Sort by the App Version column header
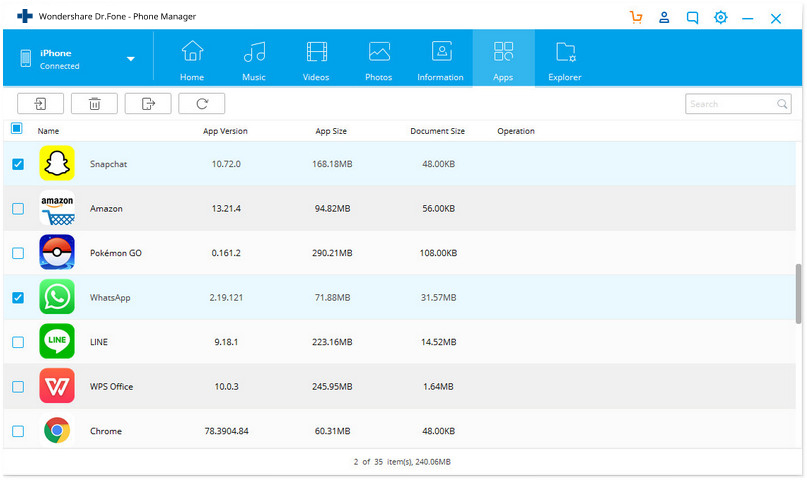The image size is (807, 480). tap(225, 131)
